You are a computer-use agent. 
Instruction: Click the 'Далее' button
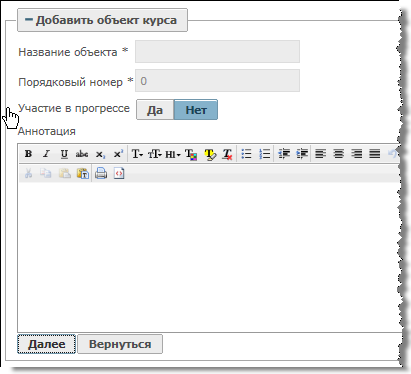[47, 344]
